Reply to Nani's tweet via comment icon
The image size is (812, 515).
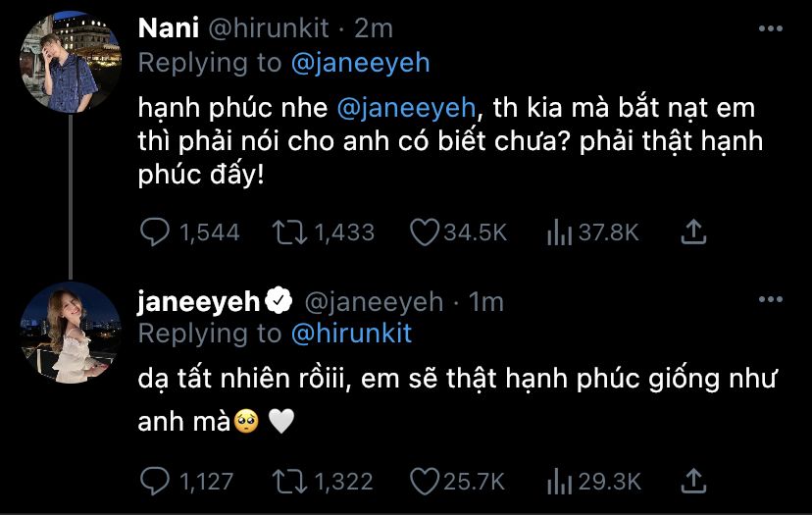[x=157, y=232]
